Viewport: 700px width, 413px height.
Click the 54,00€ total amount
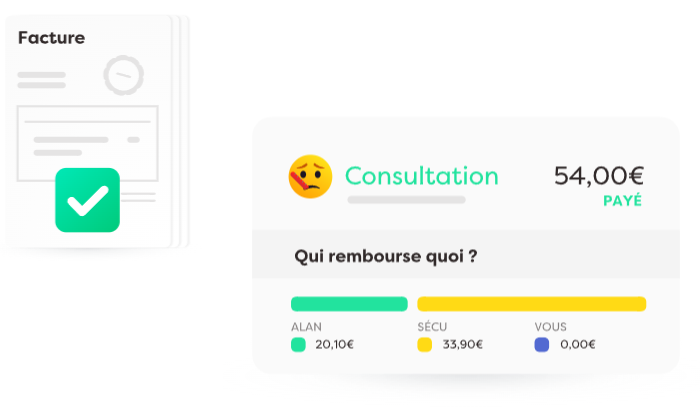(x=599, y=175)
